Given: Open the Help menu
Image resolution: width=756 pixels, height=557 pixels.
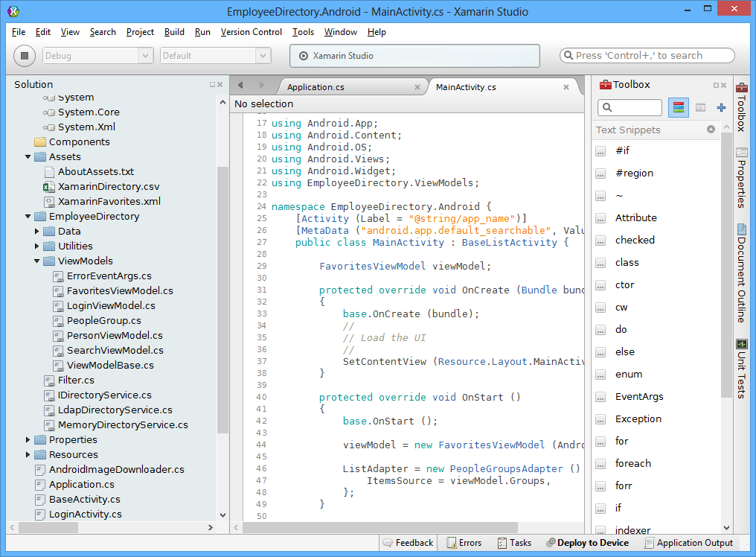Looking at the screenshot, I should pyautogui.click(x=377, y=32).
